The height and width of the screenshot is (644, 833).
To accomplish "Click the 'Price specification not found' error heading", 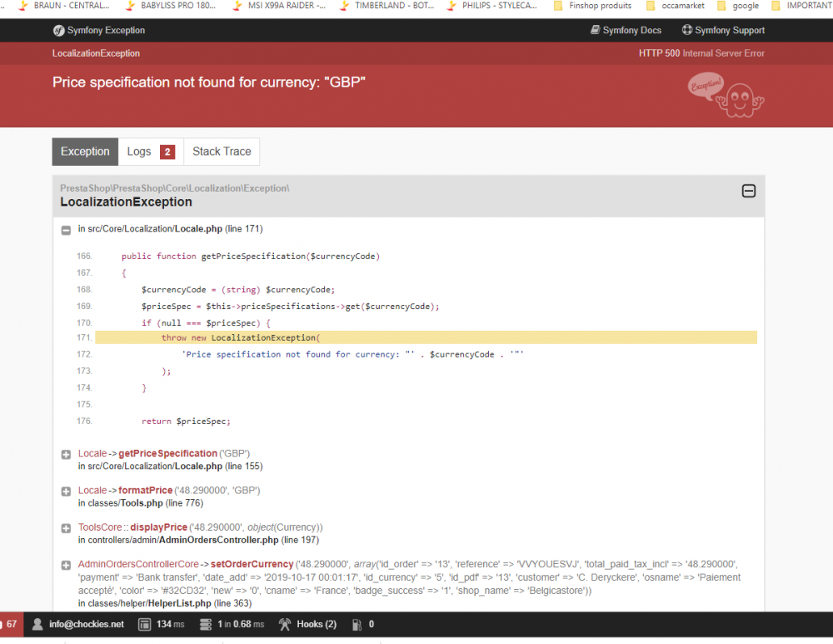I will click(x=209, y=82).
